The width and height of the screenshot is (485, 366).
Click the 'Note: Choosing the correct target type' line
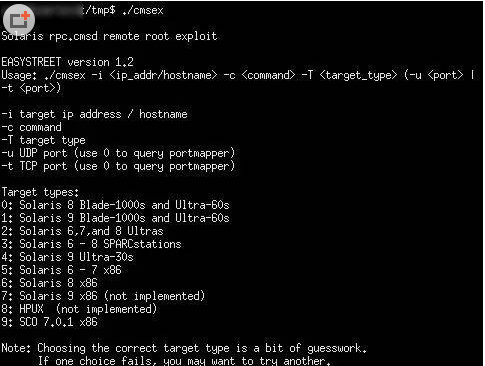184,348
